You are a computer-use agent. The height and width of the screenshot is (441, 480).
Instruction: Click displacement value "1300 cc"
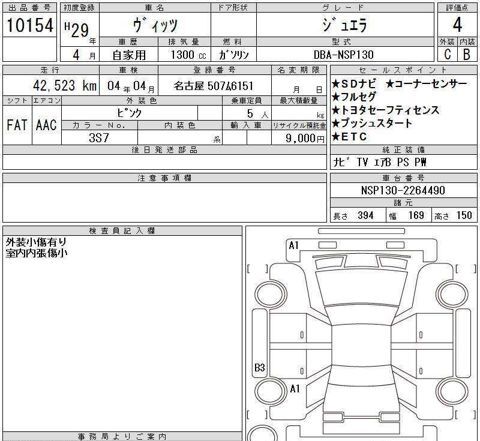point(188,55)
